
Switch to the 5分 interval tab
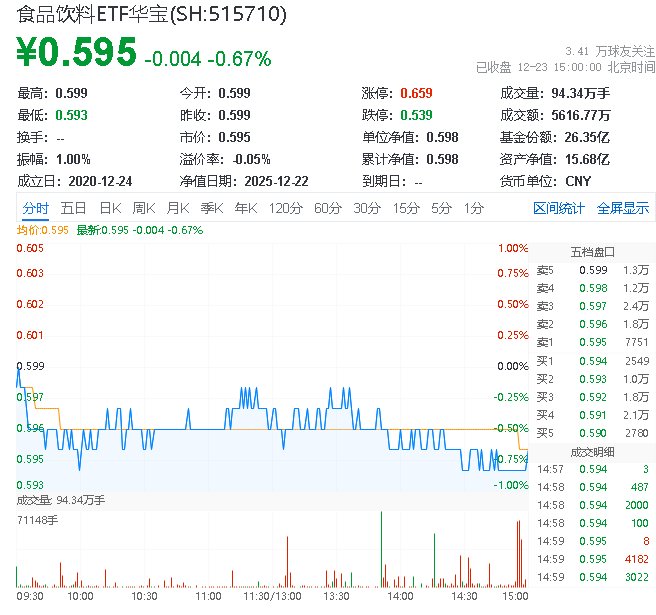click(441, 208)
